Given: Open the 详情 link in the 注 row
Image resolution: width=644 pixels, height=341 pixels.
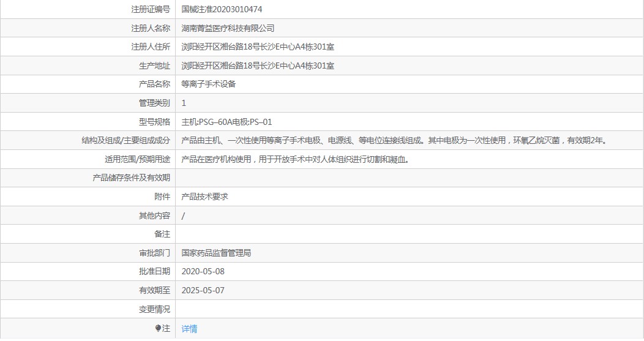Looking at the screenshot, I should (189, 329).
